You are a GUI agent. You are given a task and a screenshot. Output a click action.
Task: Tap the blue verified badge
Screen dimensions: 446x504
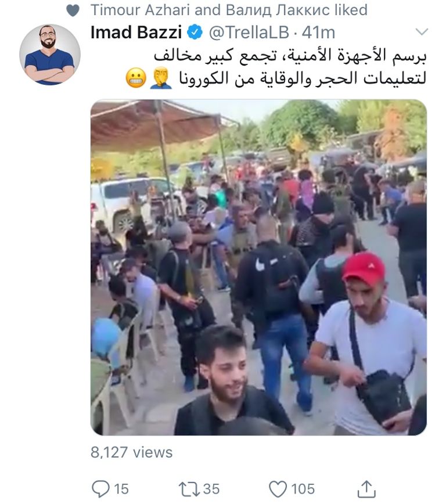195,32
